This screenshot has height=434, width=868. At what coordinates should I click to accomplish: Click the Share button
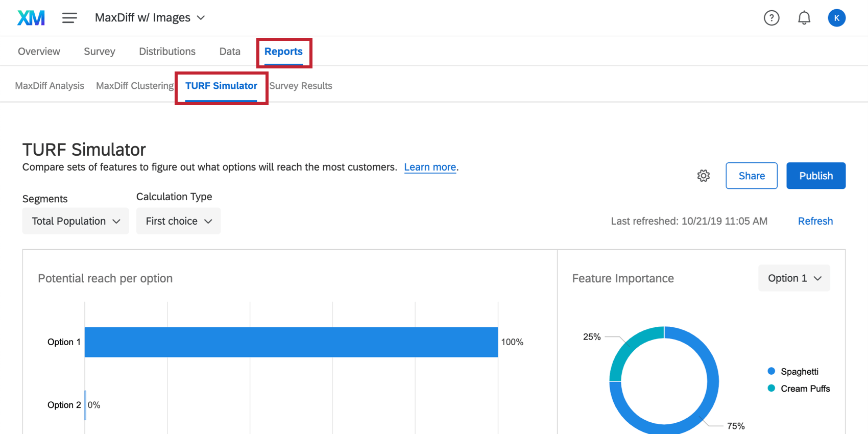(x=751, y=176)
